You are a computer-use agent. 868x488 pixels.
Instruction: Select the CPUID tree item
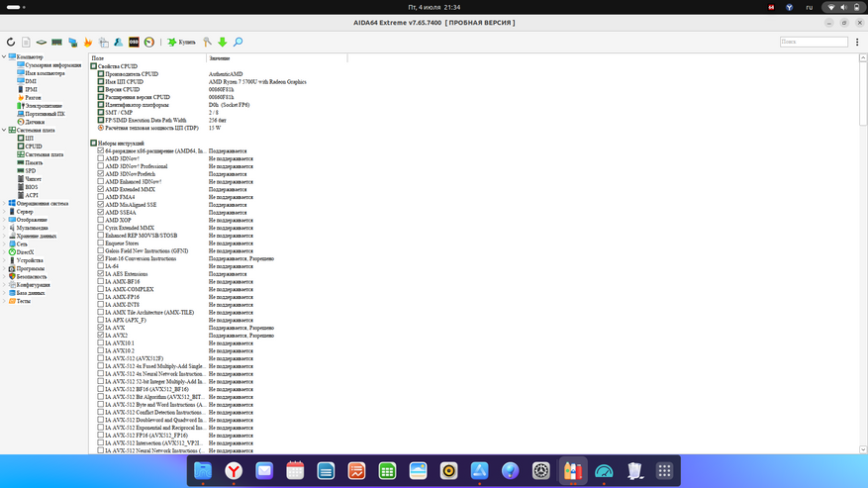(x=34, y=146)
